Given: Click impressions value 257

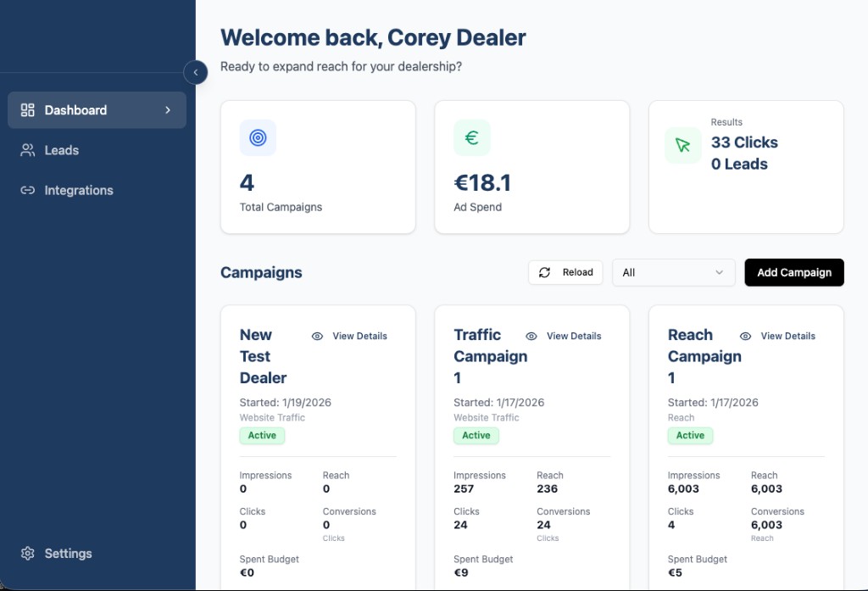Looking at the screenshot, I should (x=464, y=488).
